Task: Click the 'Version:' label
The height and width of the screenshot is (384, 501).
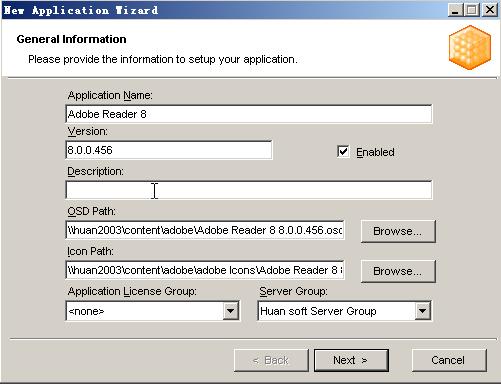Action: click(x=88, y=131)
